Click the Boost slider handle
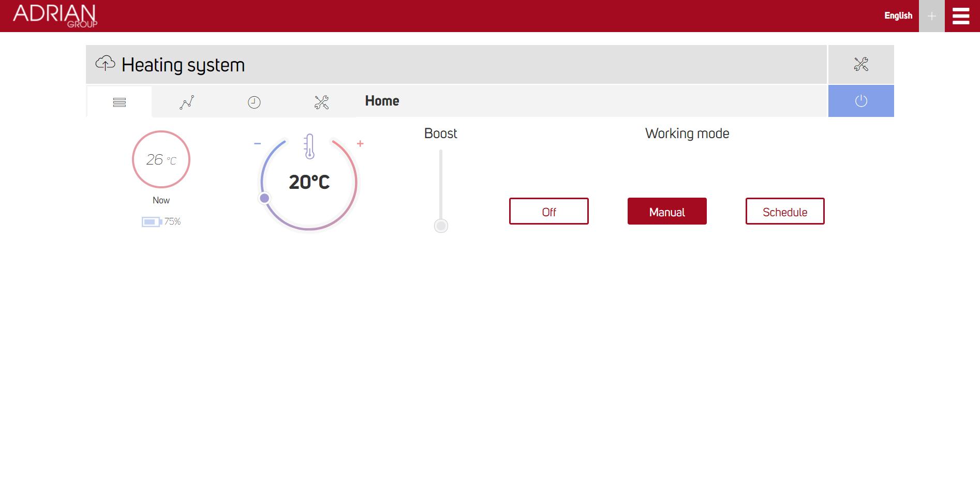 pyautogui.click(x=441, y=226)
